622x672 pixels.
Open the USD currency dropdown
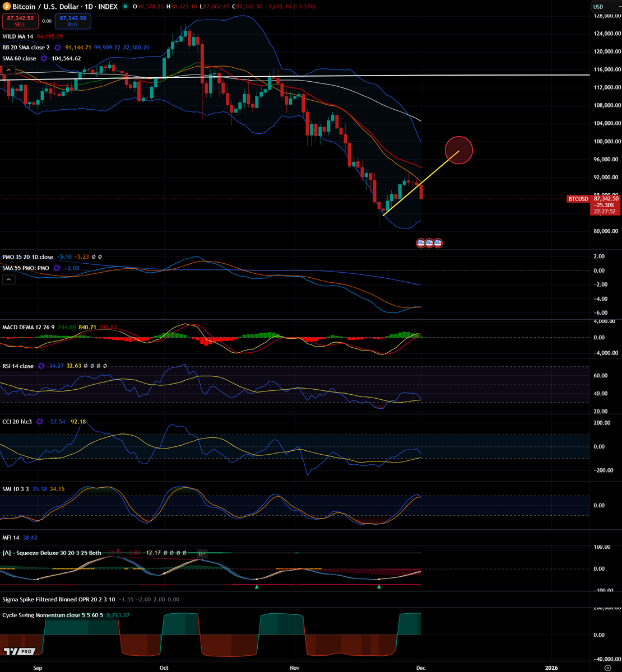(605, 7)
